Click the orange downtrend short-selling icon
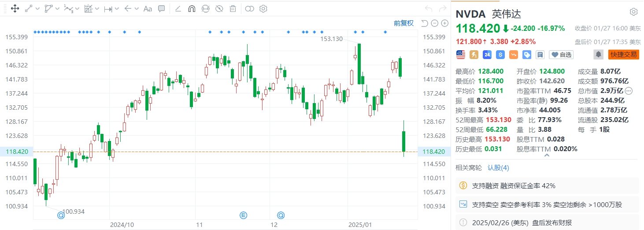Viewport: 644px width, 230px height. pyautogui.click(x=514, y=55)
